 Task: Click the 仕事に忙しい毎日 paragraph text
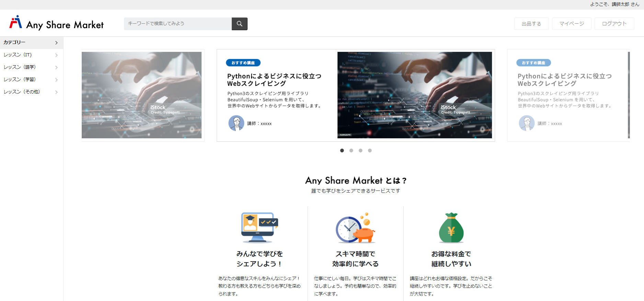356,286
